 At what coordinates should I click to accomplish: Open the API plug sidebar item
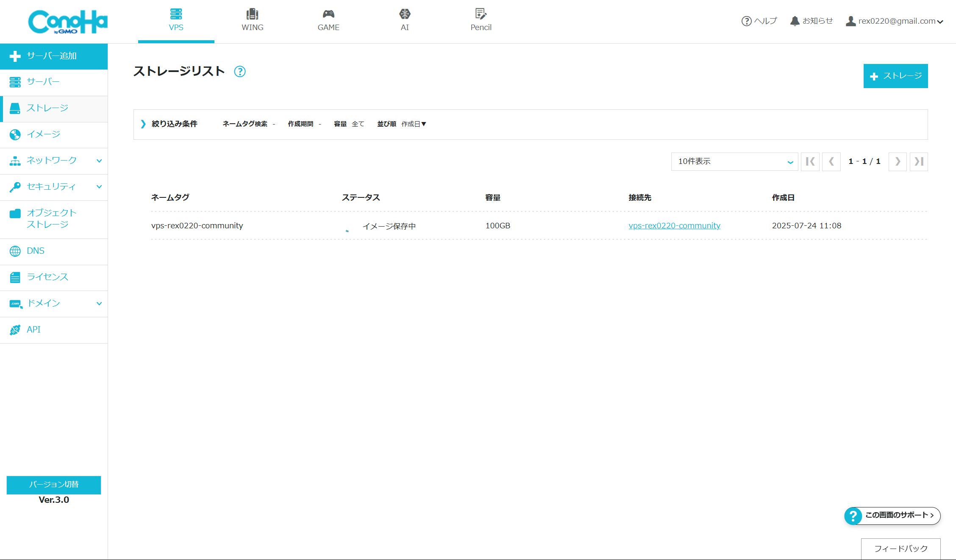point(34,330)
